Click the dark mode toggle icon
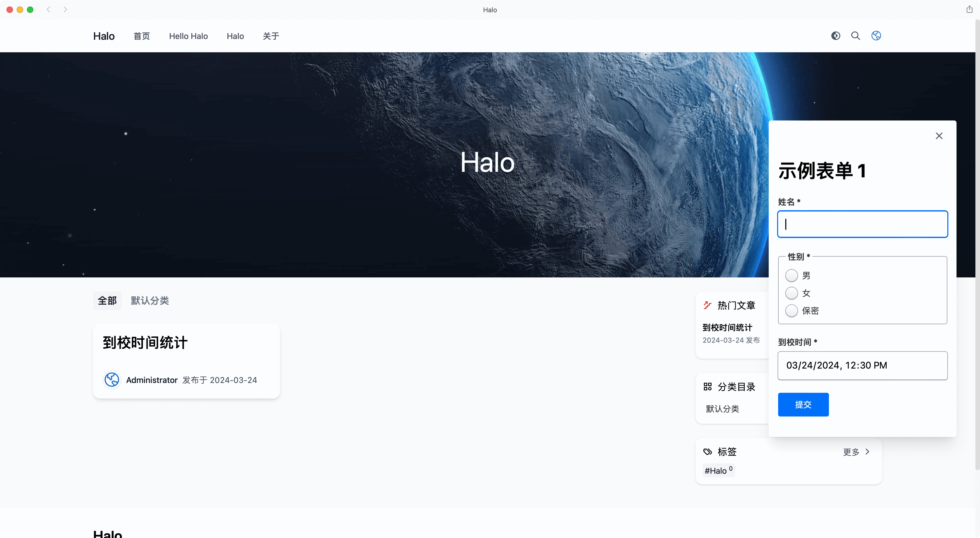The height and width of the screenshot is (538, 980). [x=835, y=36]
